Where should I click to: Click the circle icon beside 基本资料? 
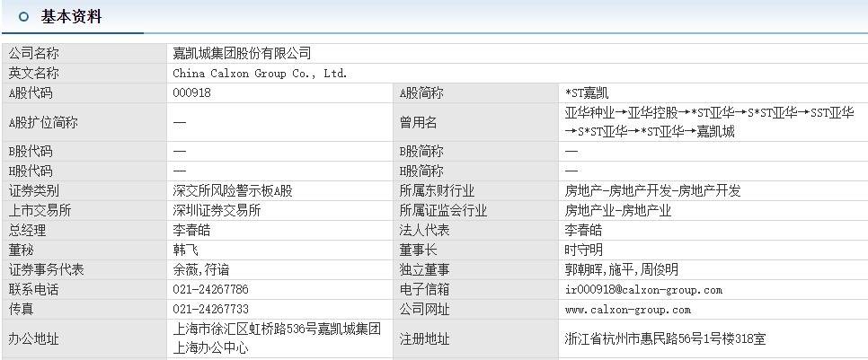click(23, 16)
